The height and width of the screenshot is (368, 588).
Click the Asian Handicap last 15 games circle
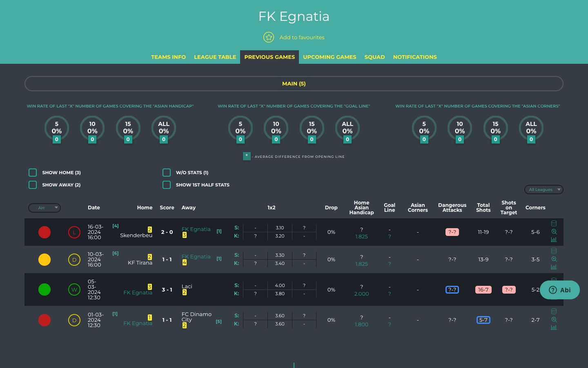click(x=128, y=128)
